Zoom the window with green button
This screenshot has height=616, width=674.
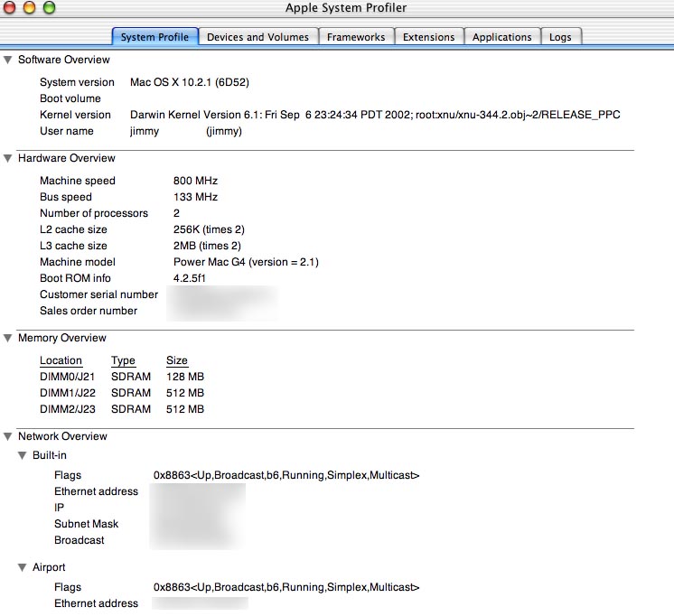click(50, 7)
